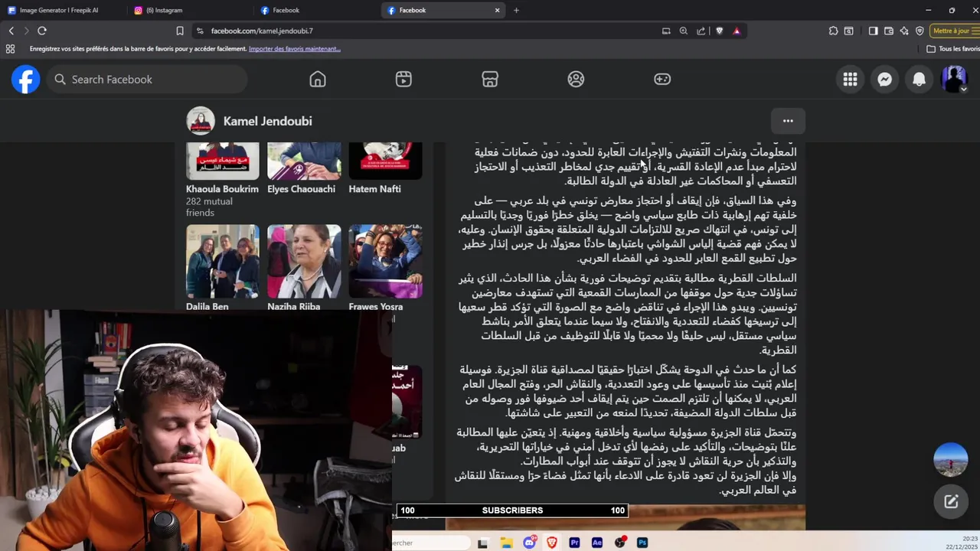
Task: Open the Facebook menu grid icon
Action: 850,80
